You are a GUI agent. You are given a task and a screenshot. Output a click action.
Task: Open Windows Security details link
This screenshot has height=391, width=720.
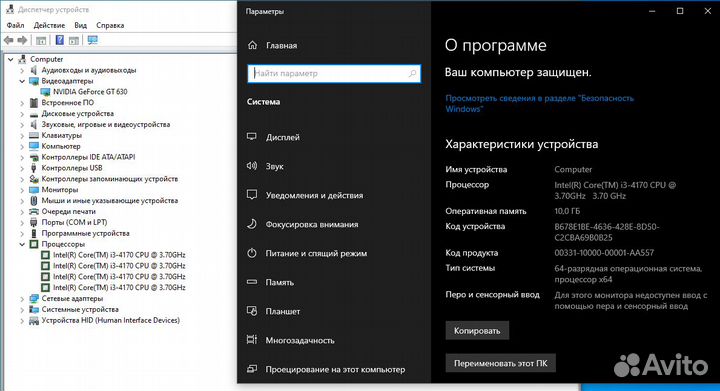[x=539, y=103]
